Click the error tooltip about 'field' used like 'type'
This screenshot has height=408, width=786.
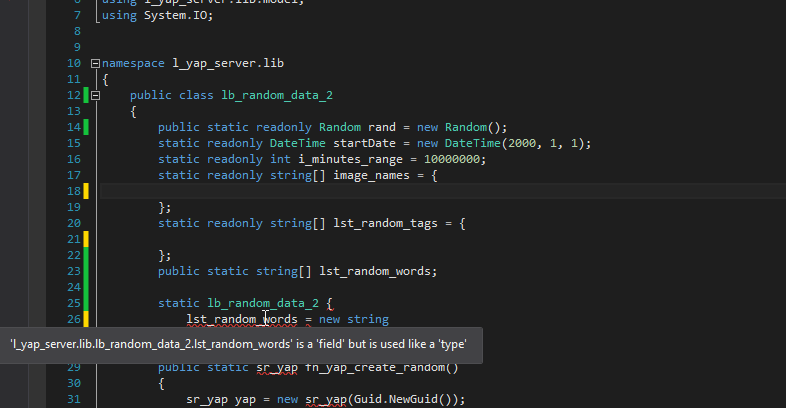coord(241,345)
